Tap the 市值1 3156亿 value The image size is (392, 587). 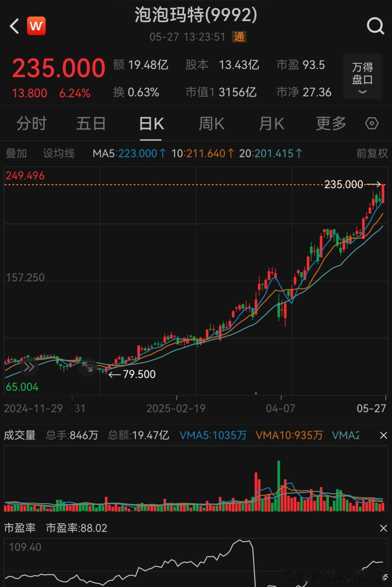pyautogui.click(x=221, y=92)
